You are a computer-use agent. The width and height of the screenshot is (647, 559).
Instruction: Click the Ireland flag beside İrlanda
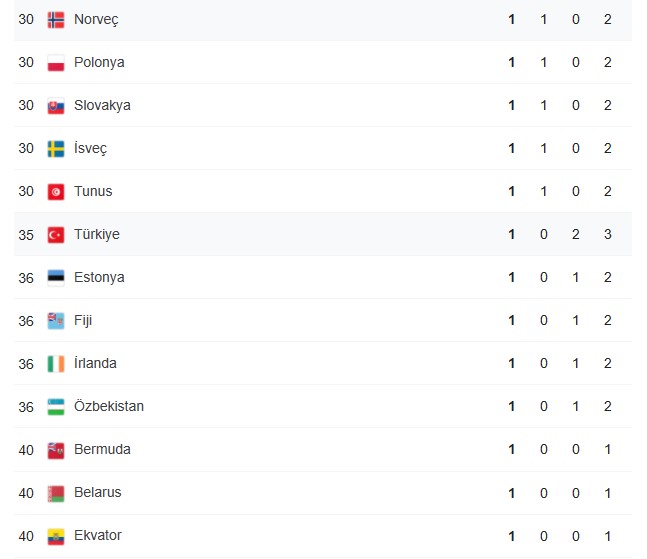tap(56, 364)
